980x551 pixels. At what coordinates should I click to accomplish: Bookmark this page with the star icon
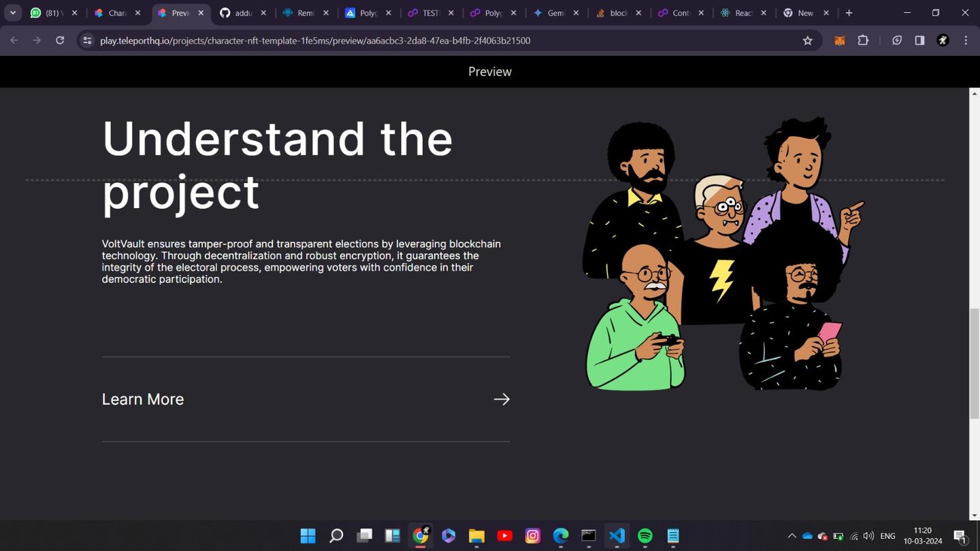808,41
